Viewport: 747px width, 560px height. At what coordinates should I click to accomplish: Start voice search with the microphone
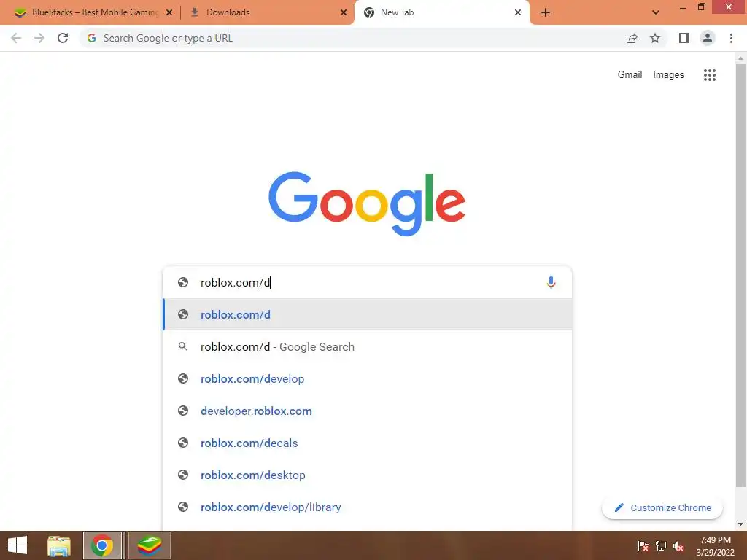click(551, 282)
